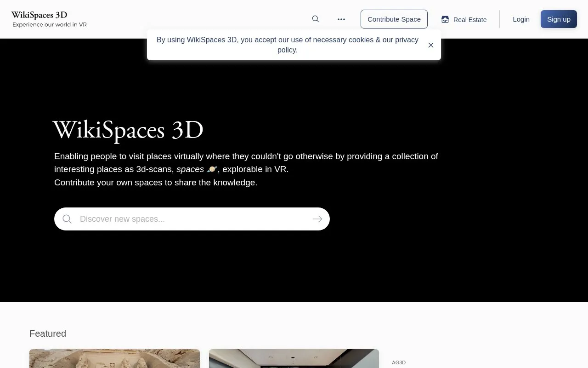
Task: Click the Experience our world in VR tagline
Action: coord(50,24)
